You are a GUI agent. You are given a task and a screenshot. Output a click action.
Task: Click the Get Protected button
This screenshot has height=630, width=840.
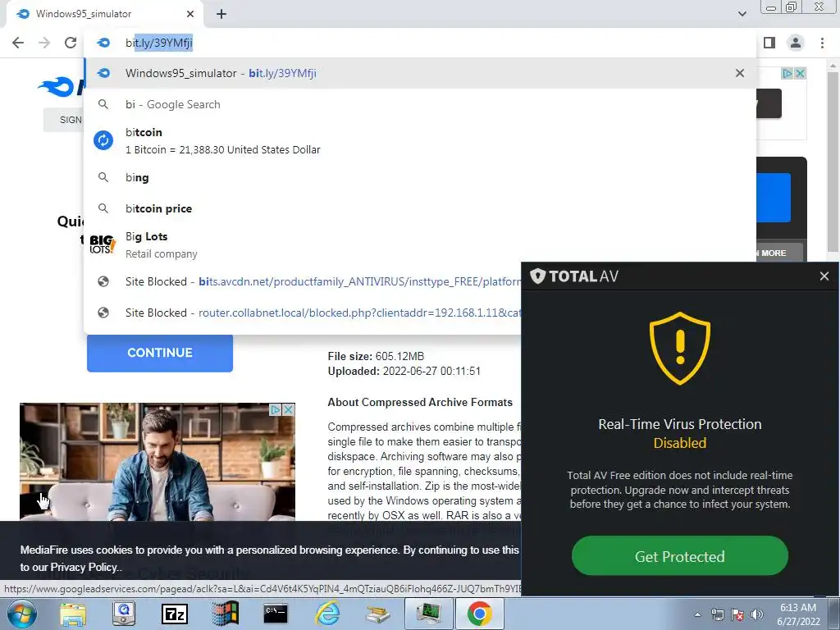point(680,556)
